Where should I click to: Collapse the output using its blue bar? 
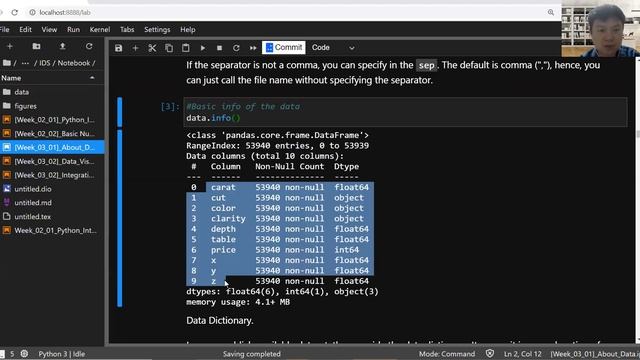(120, 218)
